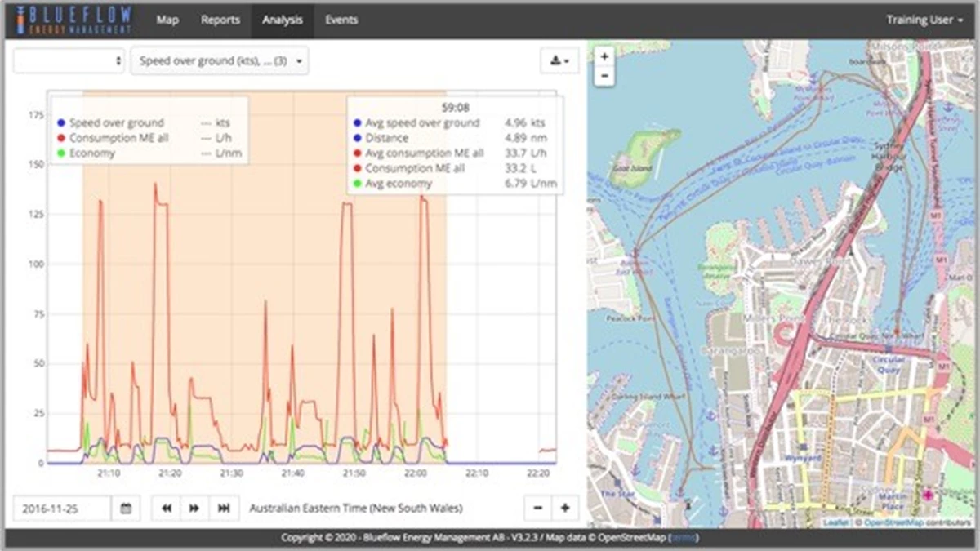Toggle Economy series in legend
This screenshot has width=980, height=551.
[92, 153]
